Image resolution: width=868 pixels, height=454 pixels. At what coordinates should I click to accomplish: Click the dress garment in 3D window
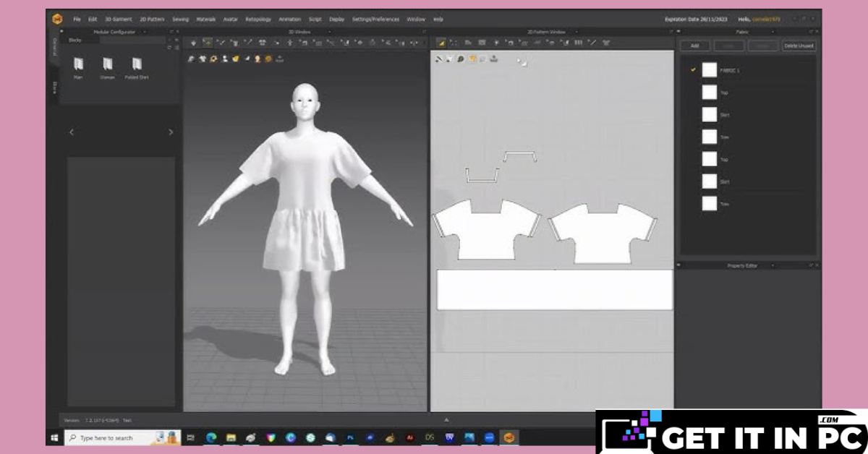[305, 202]
